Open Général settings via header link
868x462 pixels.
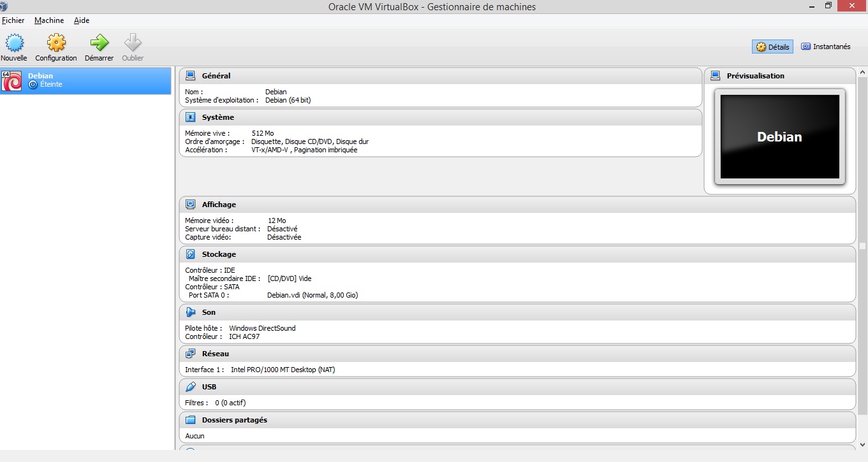pos(216,76)
